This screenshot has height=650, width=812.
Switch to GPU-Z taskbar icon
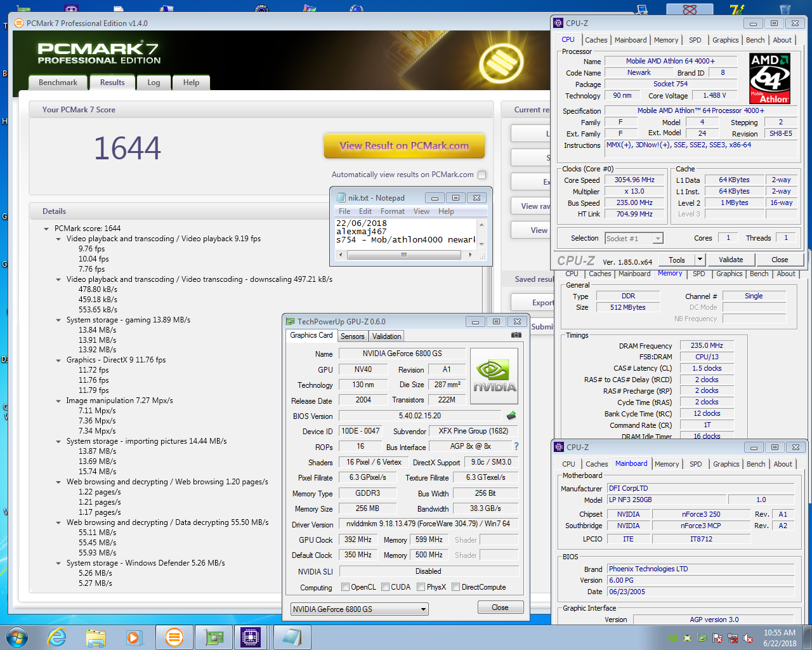[213, 637]
